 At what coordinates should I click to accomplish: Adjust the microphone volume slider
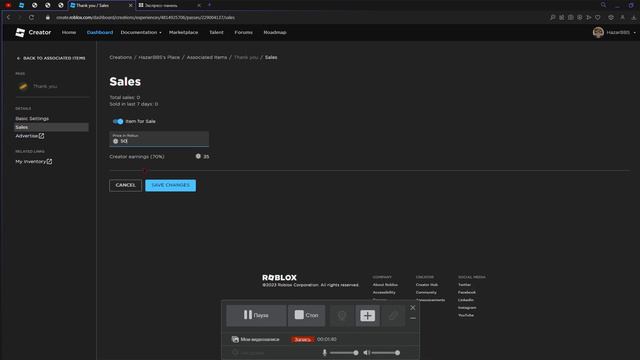click(x=344, y=353)
